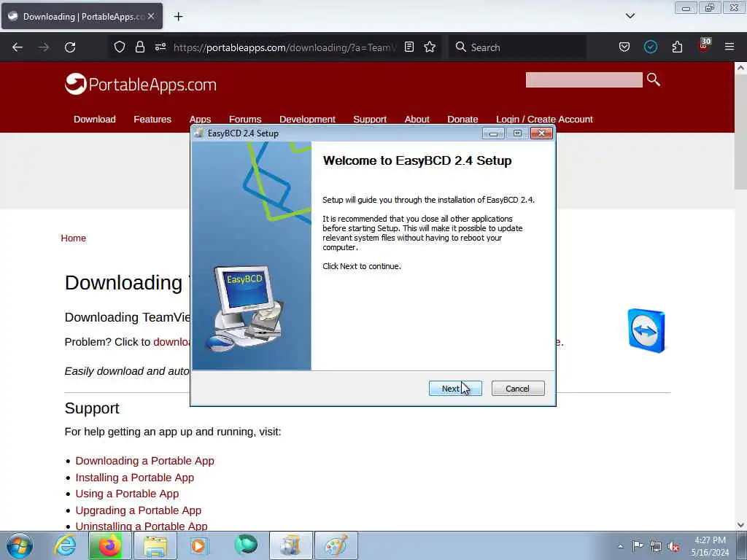Open Windows Explorer folder in taskbar
The height and width of the screenshot is (560, 747).
tap(155, 545)
